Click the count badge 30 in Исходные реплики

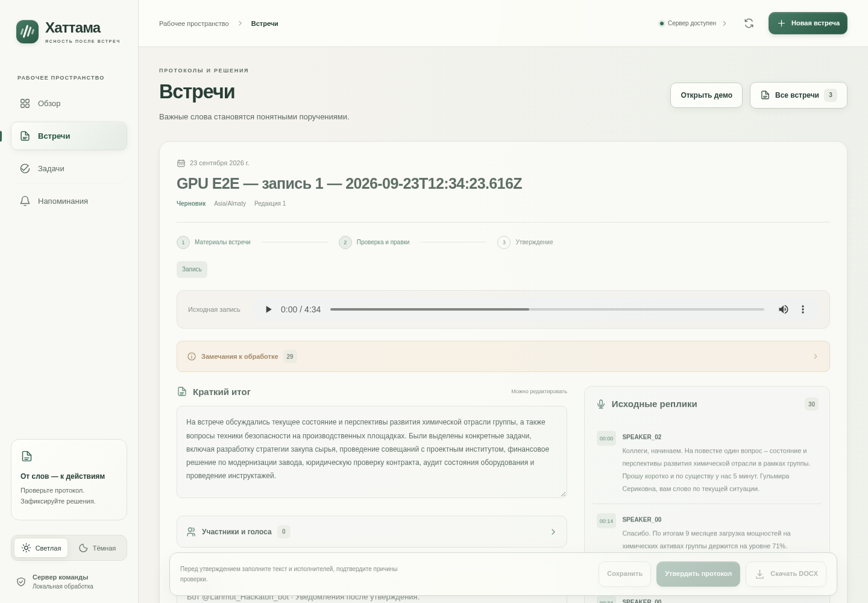coord(811,404)
